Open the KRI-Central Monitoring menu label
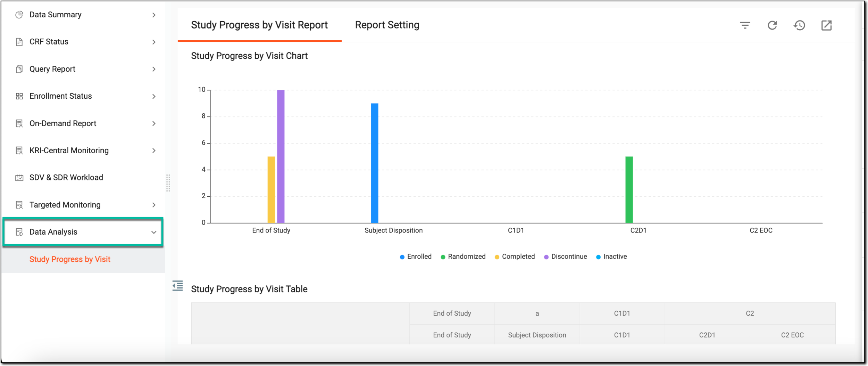Viewport: 868px width, 366px height. click(69, 151)
